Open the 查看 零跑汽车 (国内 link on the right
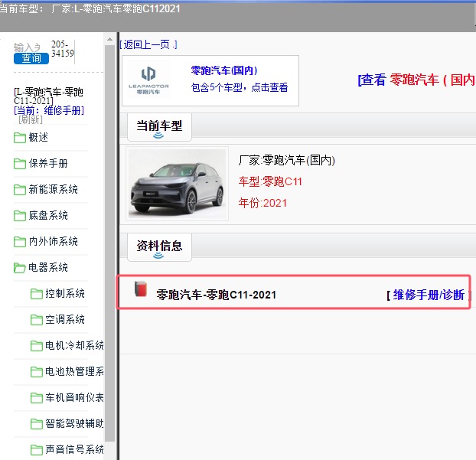The height and width of the screenshot is (460, 476). (416, 80)
